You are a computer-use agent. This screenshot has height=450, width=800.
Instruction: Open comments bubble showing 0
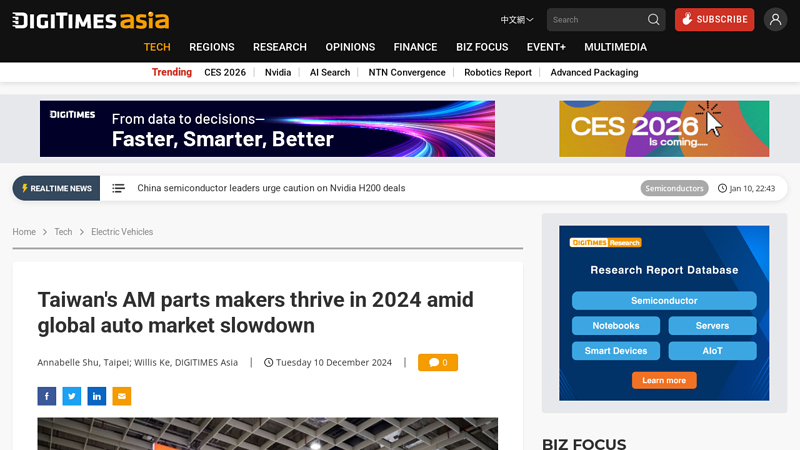point(438,362)
